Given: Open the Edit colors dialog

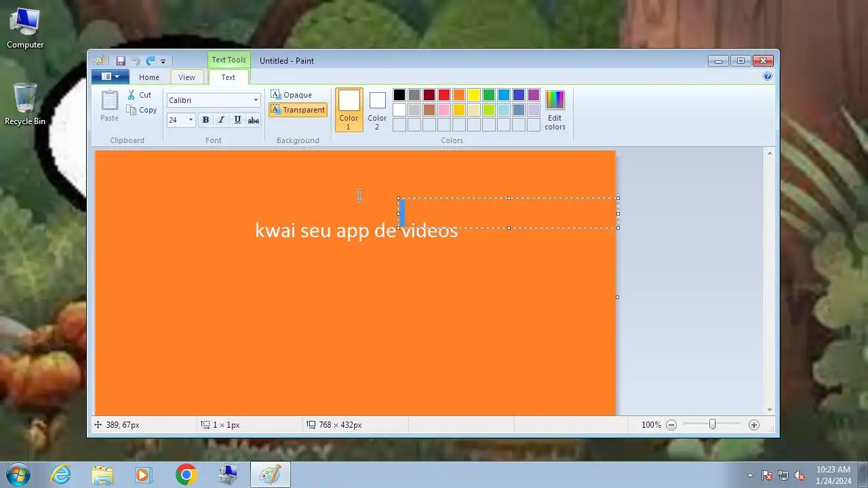Looking at the screenshot, I should pyautogui.click(x=555, y=110).
